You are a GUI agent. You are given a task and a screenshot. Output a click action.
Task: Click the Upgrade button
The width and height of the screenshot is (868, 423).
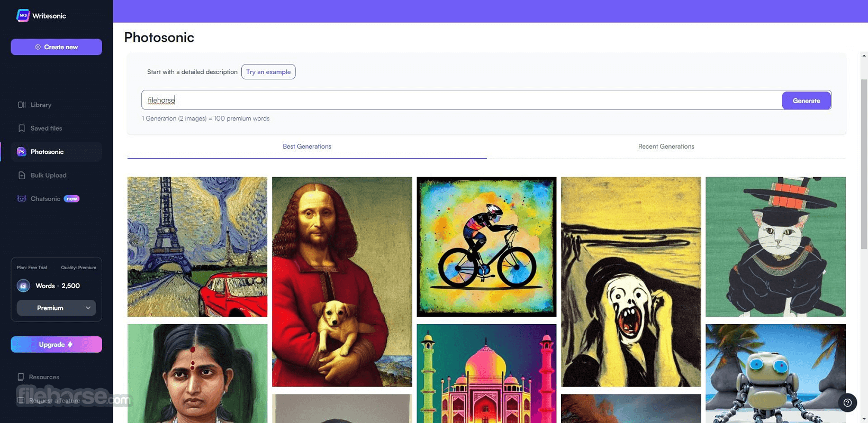[x=56, y=345]
